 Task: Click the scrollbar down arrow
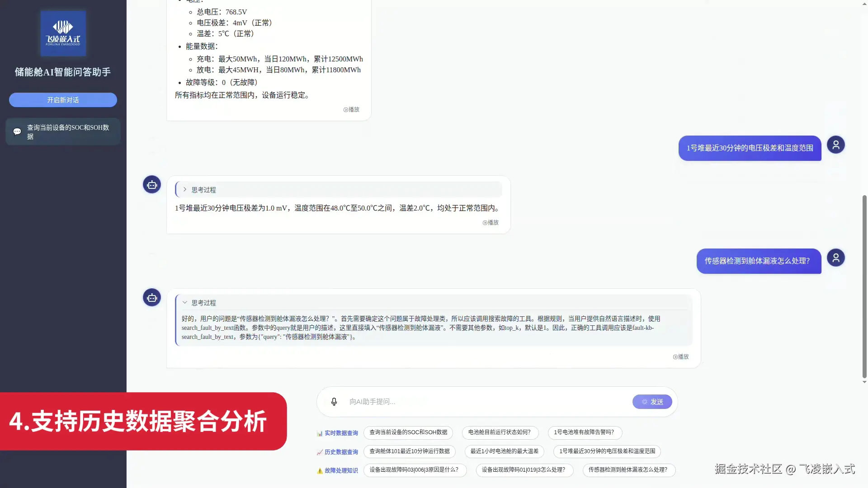(864, 382)
